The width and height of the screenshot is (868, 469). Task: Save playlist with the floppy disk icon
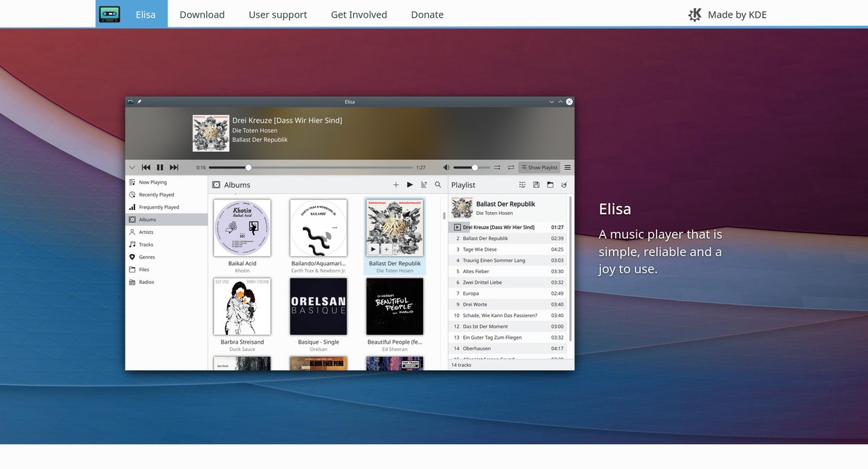(x=536, y=184)
